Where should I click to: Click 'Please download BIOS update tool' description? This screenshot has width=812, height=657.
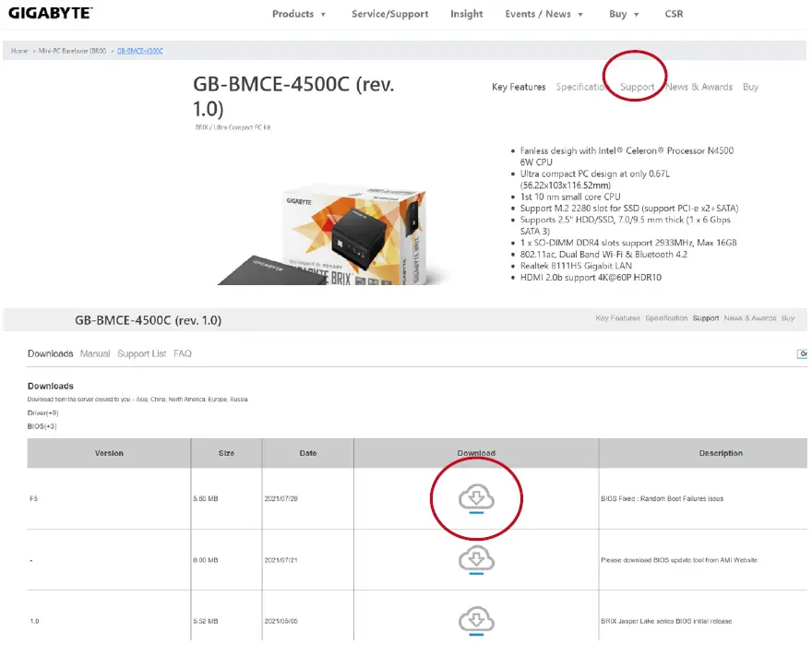pos(679,560)
